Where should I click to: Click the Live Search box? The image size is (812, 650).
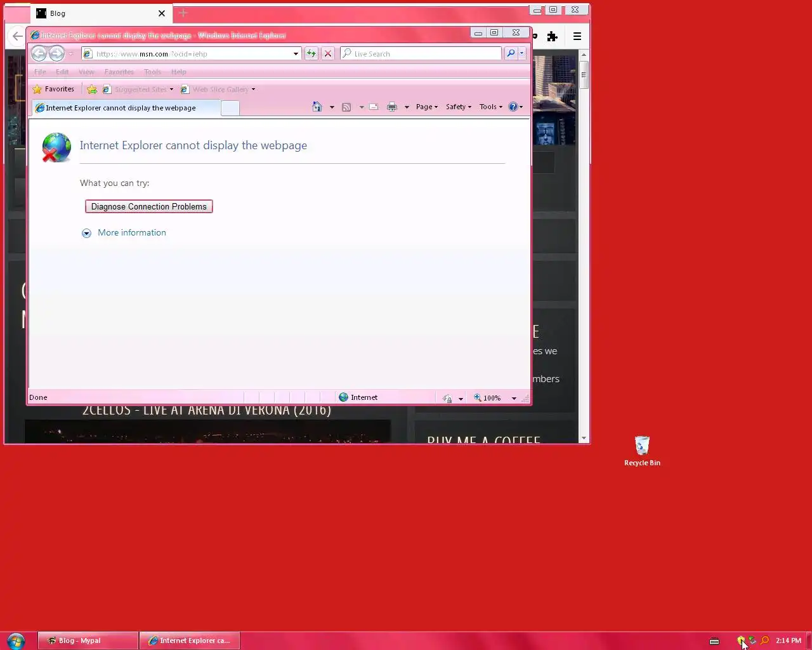tap(421, 54)
